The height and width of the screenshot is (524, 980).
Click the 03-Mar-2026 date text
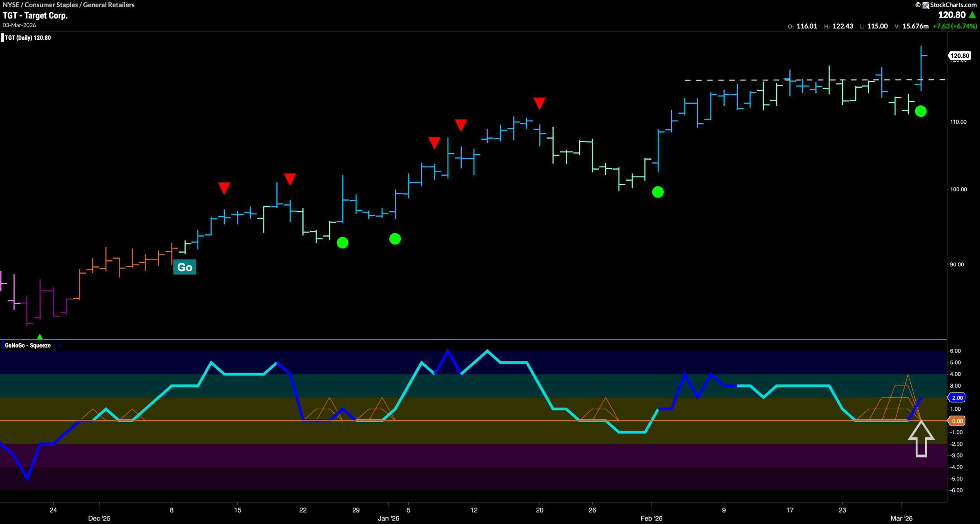pyautogui.click(x=19, y=25)
